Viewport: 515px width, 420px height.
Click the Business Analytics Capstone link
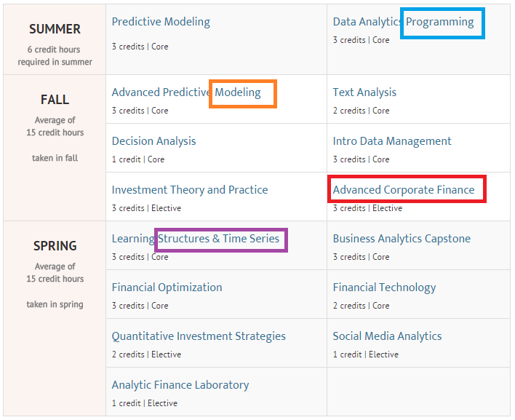(x=402, y=239)
